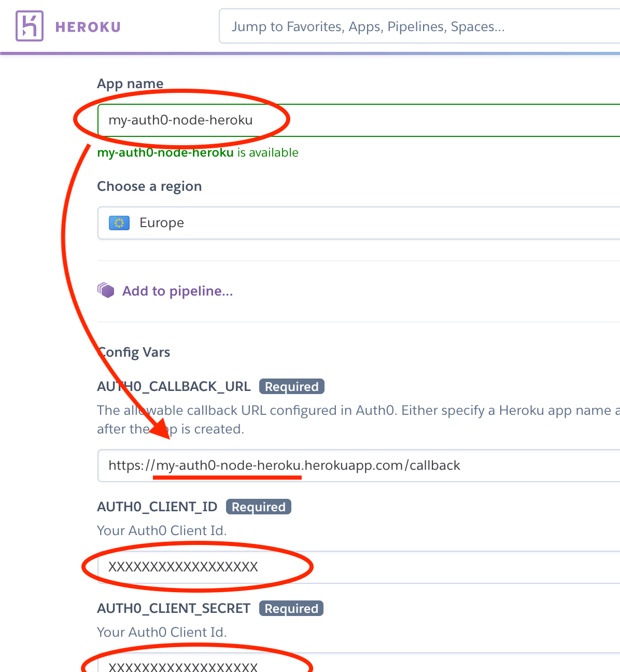Image resolution: width=620 pixels, height=672 pixels.
Task: Click description under AUTH0_CLIENT_SECRET
Action: point(162,633)
